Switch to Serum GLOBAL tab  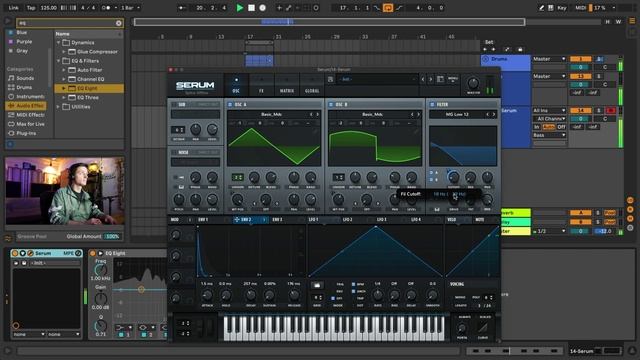(312, 85)
